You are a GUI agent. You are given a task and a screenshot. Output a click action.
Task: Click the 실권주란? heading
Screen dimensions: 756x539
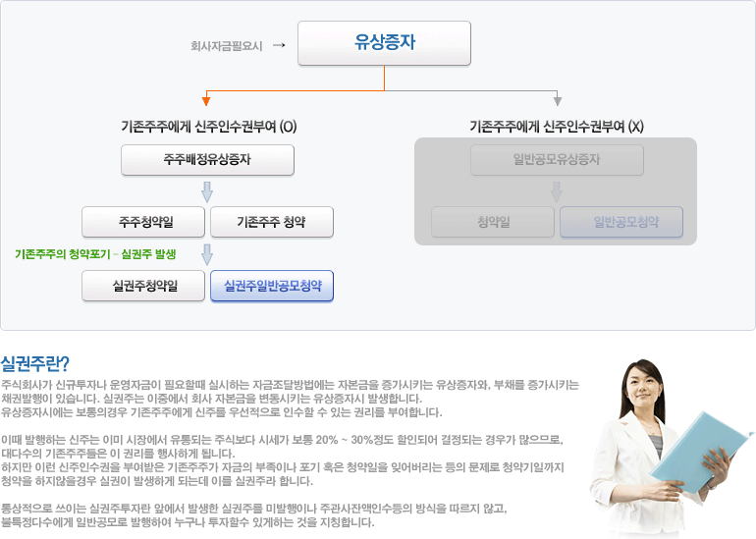click(35, 362)
